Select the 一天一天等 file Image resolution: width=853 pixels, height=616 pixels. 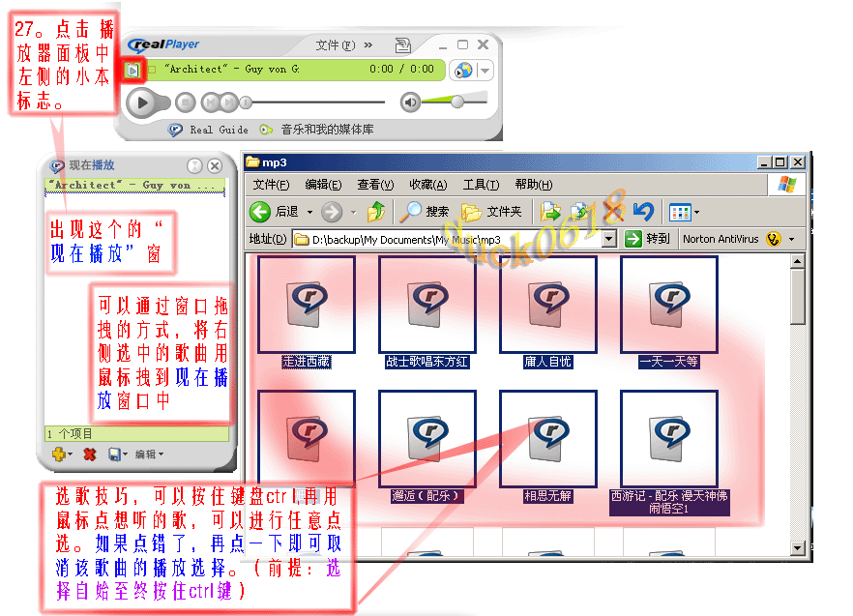[x=668, y=313]
